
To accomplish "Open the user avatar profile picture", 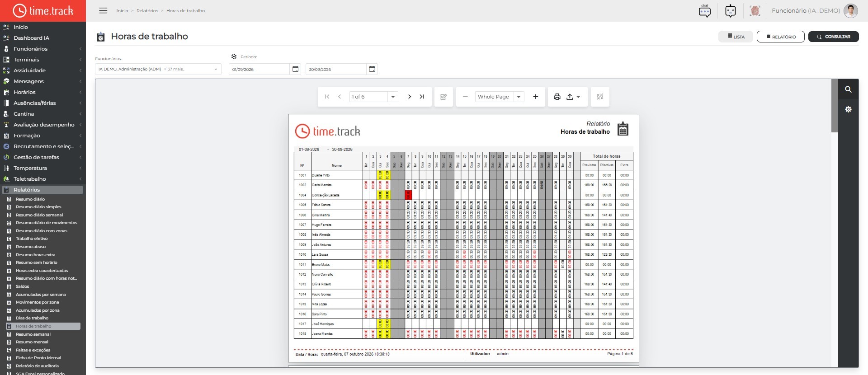I will tap(851, 10).
